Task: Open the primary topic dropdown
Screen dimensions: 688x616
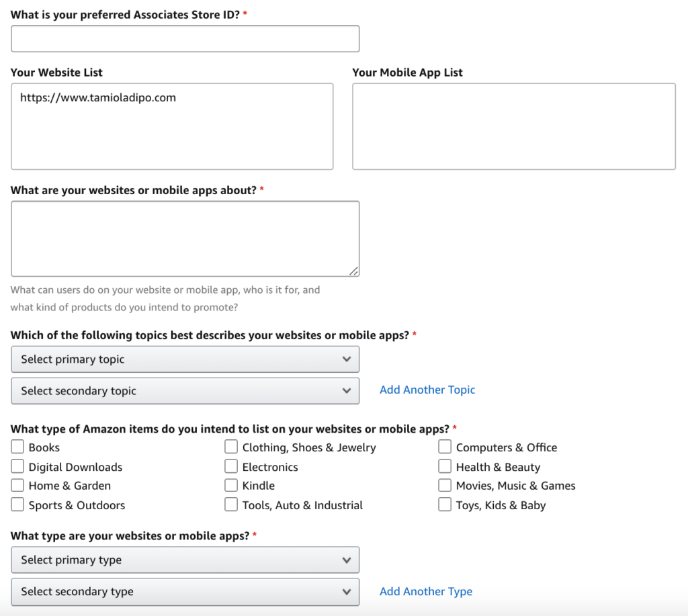Action: point(185,359)
